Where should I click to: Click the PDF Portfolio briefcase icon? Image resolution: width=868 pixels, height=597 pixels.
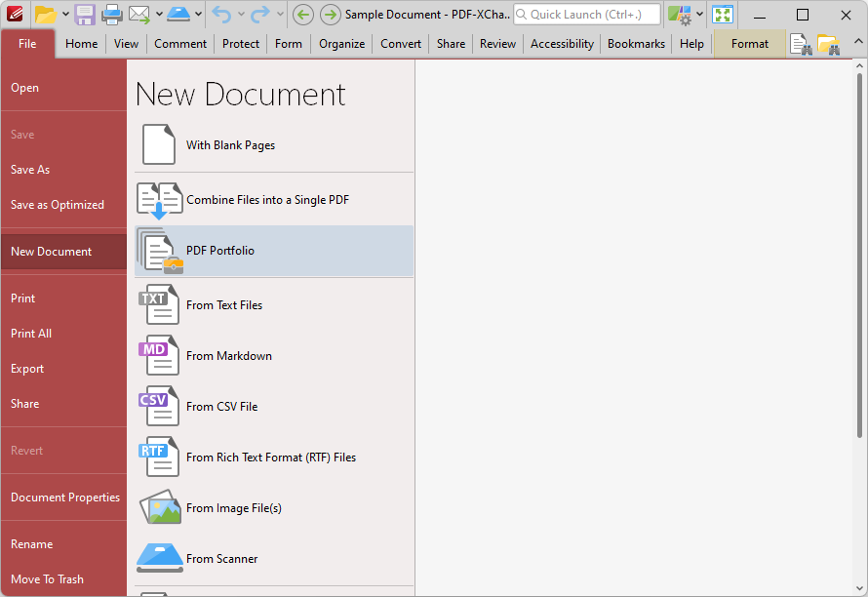(x=160, y=251)
